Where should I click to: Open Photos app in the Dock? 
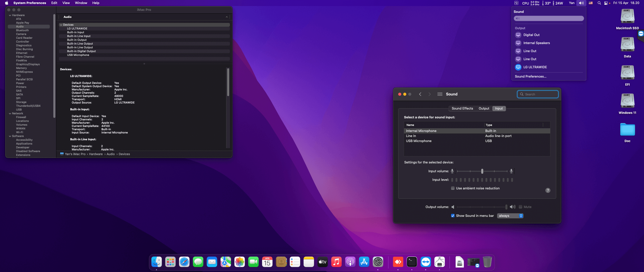coord(239,262)
